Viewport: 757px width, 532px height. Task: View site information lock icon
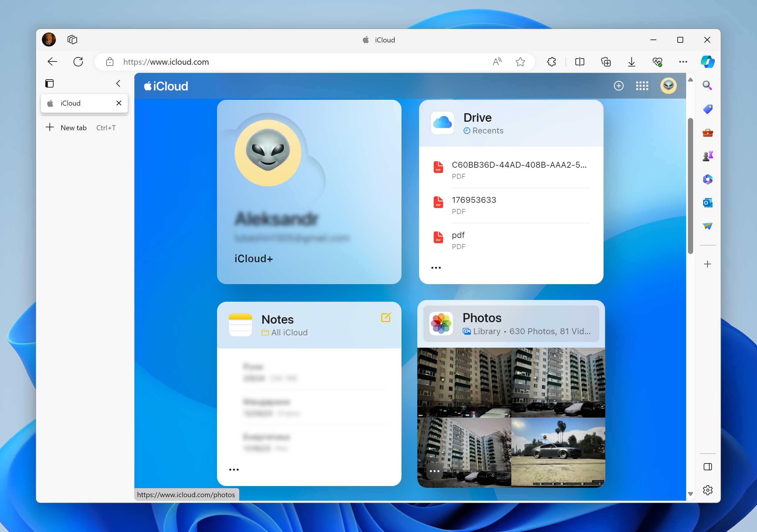point(110,62)
